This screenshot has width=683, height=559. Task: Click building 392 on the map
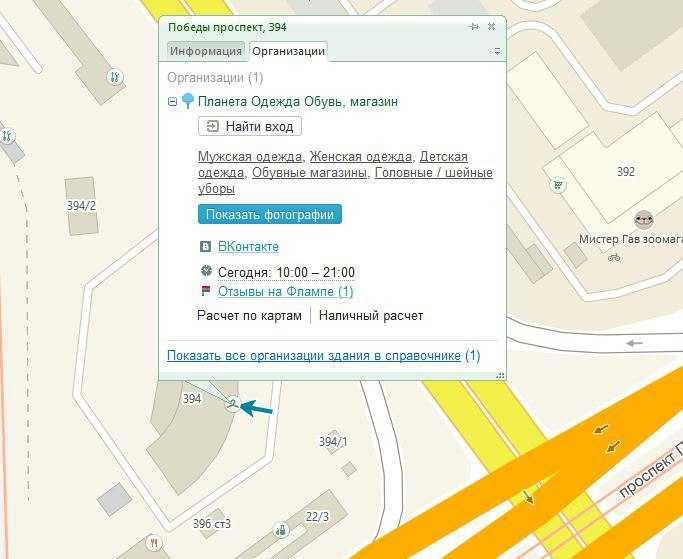(x=625, y=172)
